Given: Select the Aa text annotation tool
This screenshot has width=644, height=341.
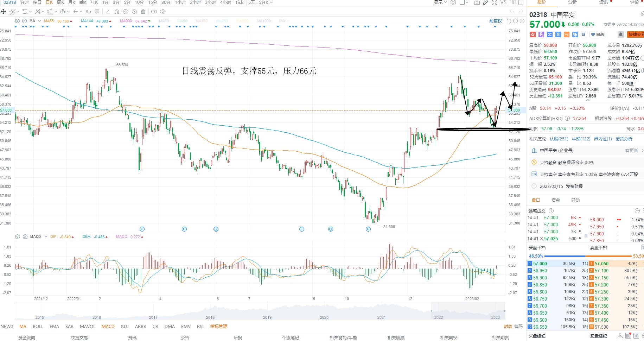Looking at the screenshot, I should [x=88, y=12].
